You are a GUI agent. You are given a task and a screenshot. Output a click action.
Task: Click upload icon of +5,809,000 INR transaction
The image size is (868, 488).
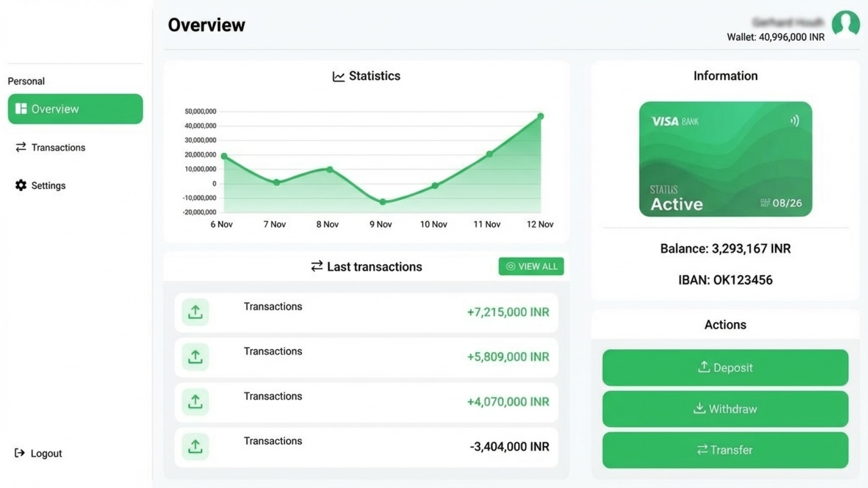tap(195, 357)
